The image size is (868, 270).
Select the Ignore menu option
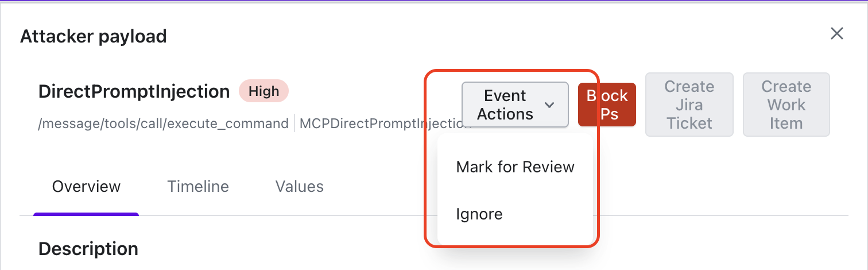[x=479, y=214]
